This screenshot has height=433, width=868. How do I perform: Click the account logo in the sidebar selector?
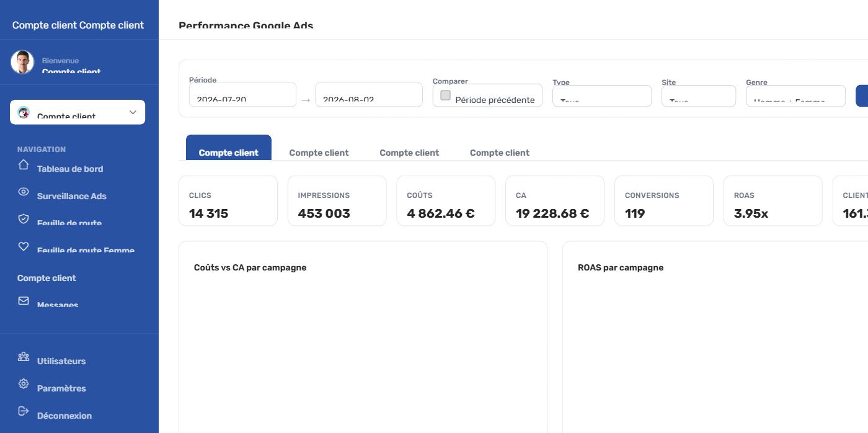24,112
